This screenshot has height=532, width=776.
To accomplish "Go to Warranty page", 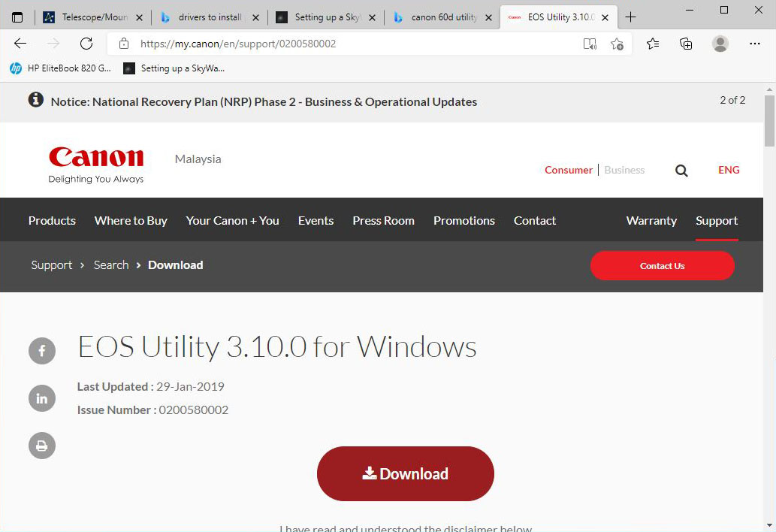I will [x=651, y=220].
